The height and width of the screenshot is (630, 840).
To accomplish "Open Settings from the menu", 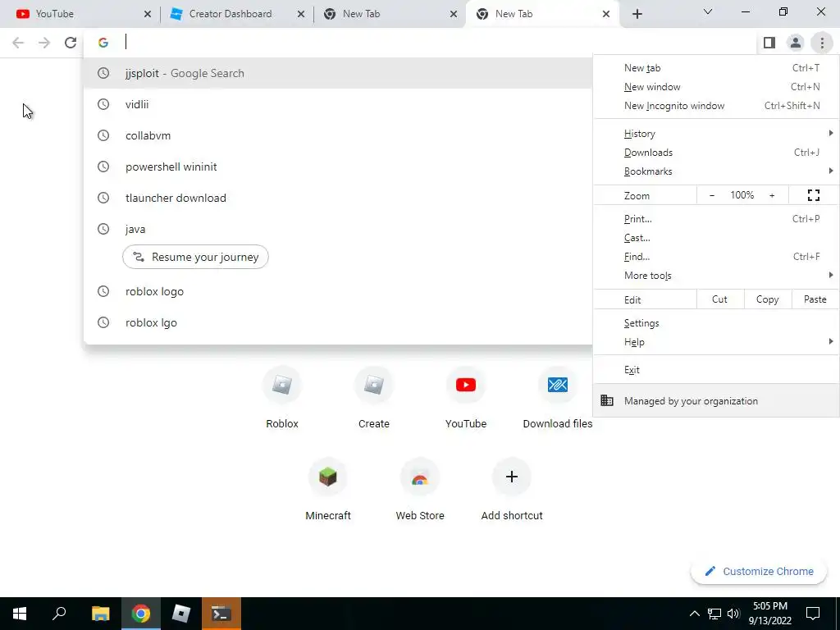I will point(716,323).
